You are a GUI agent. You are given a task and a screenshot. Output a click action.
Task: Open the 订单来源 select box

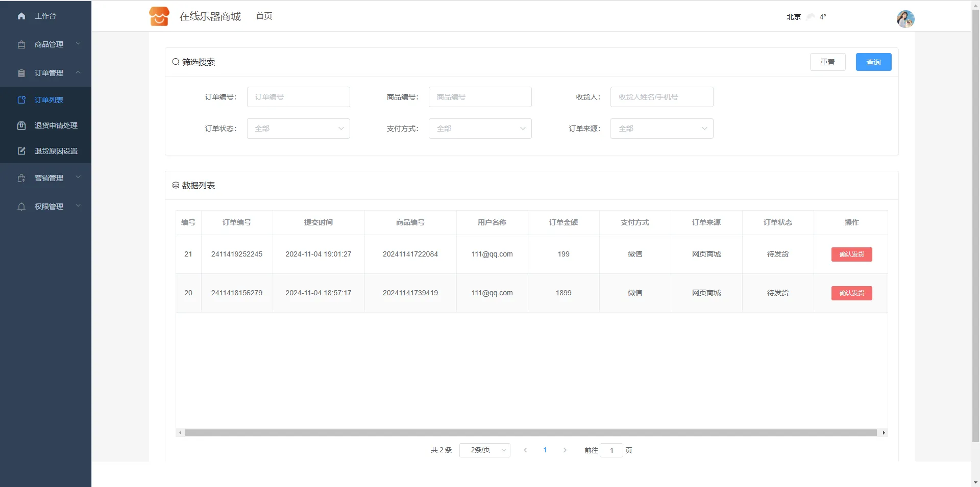tap(661, 129)
